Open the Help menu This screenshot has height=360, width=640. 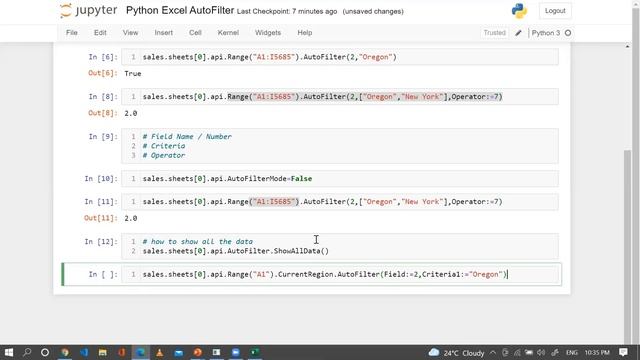304,33
